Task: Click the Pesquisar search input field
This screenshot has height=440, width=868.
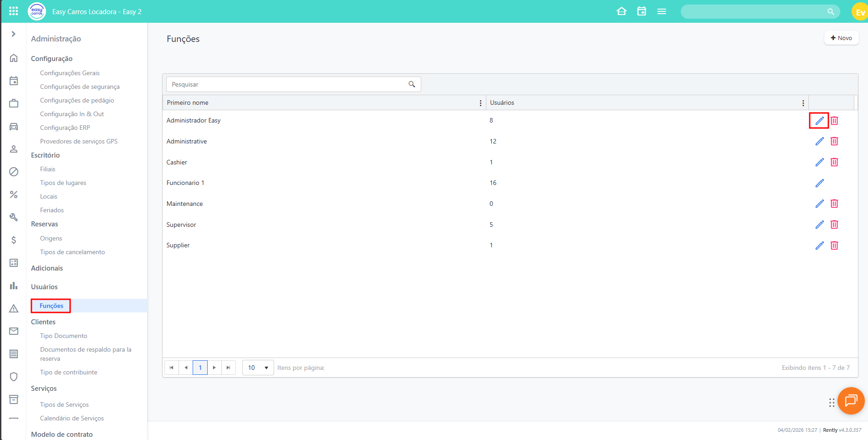Action: (x=287, y=84)
